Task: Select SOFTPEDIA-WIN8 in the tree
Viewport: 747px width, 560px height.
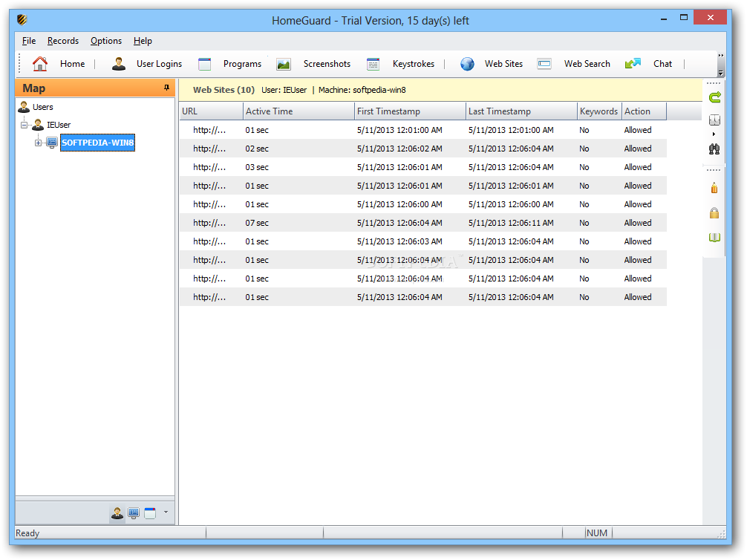Action: (98, 143)
